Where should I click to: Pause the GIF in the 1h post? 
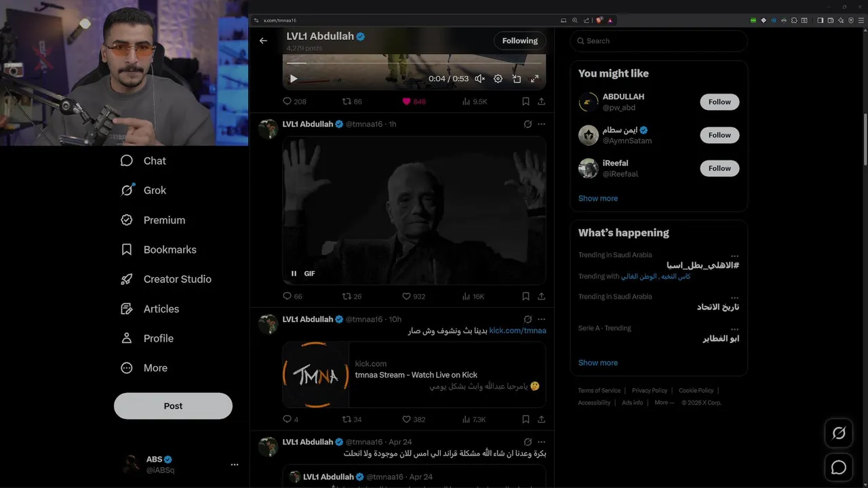tap(294, 274)
